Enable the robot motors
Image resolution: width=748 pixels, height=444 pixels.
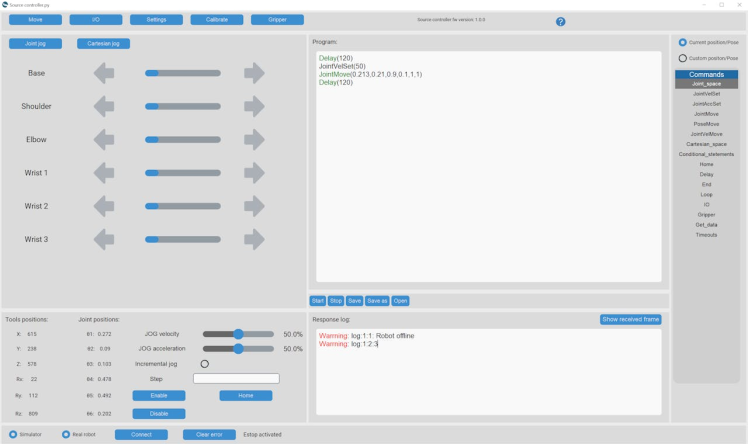(x=159, y=396)
